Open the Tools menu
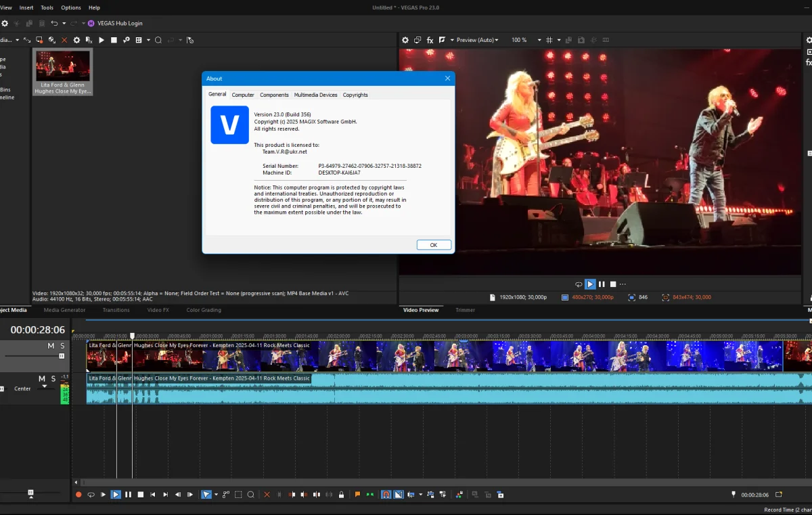This screenshot has width=812, height=515. [x=47, y=7]
